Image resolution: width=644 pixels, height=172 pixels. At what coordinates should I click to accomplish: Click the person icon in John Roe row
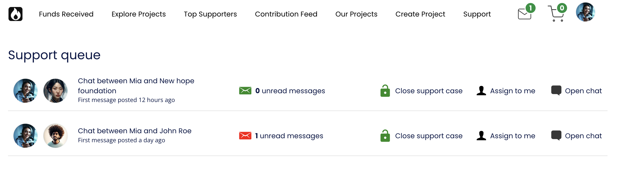pyautogui.click(x=481, y=136)
